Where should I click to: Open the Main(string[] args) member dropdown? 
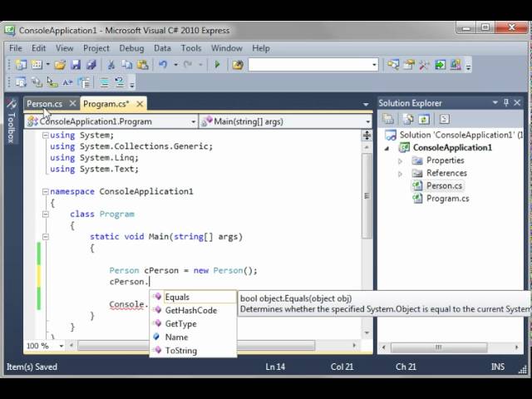click(367, 121)
